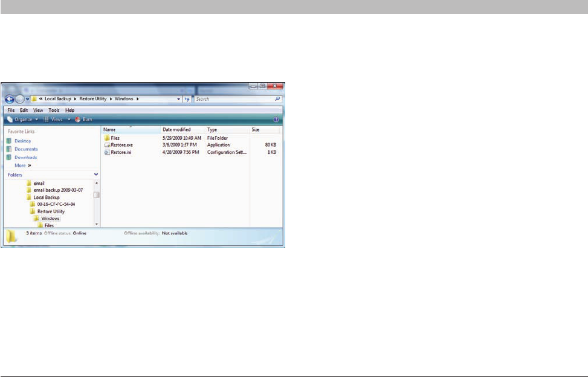
Task: Open the recent pages dropdown arrow
Action: click(27, 99)
